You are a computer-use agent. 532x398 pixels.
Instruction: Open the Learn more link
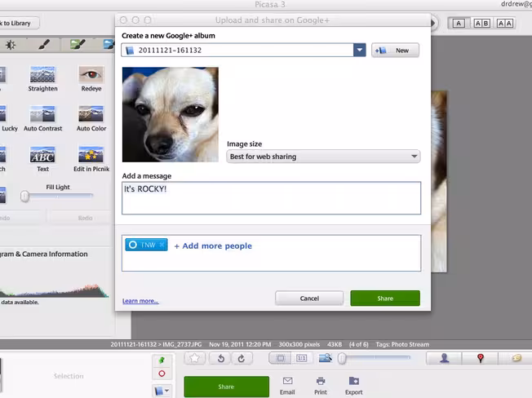[x=140, y=301]
